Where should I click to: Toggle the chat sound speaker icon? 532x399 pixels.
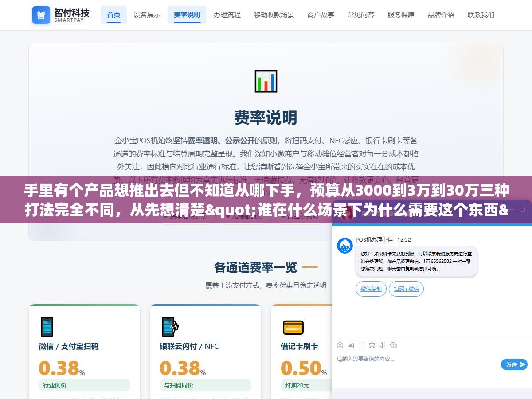(x=382, y=345)
